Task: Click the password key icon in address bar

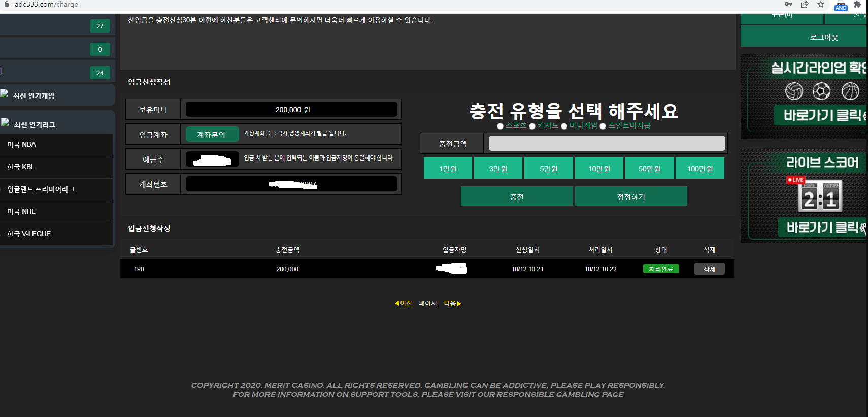Action: (788, 4)
